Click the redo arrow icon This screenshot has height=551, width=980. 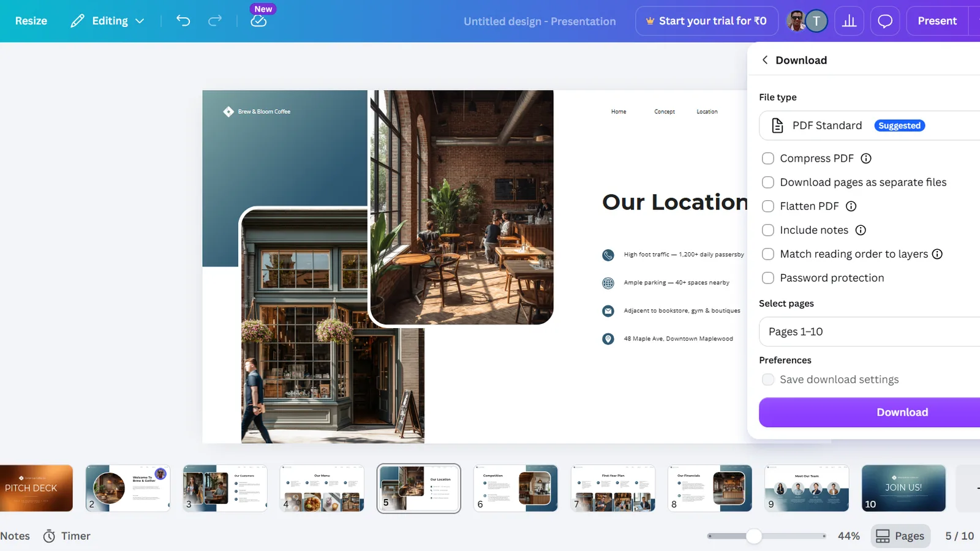215,21
